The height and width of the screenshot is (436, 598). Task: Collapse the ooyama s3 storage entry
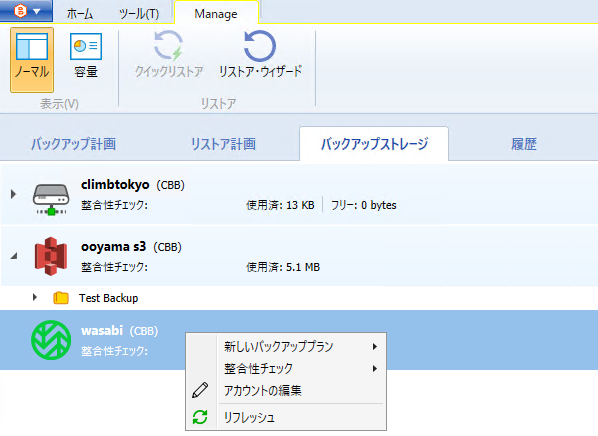(x=14, y=256)
